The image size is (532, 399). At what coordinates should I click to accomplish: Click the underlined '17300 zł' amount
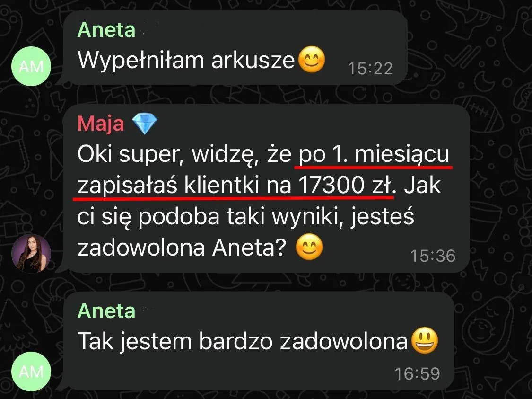(345, 186)
